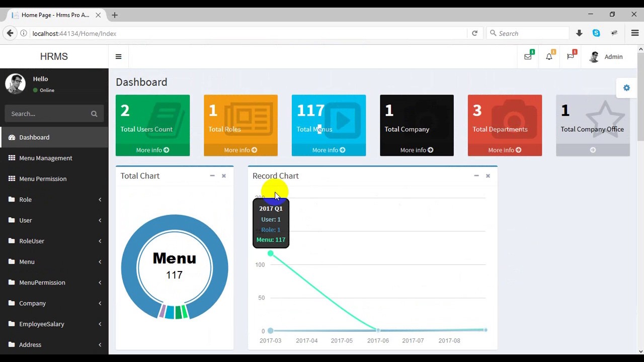
Task: Open More info on Total Departments card
Action: coord(505,150)
